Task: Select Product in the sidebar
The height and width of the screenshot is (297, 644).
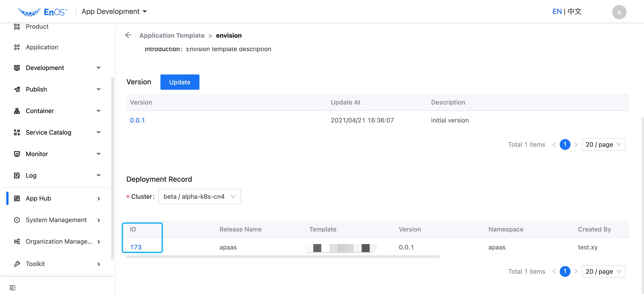Action: click(x=37, y=26)
